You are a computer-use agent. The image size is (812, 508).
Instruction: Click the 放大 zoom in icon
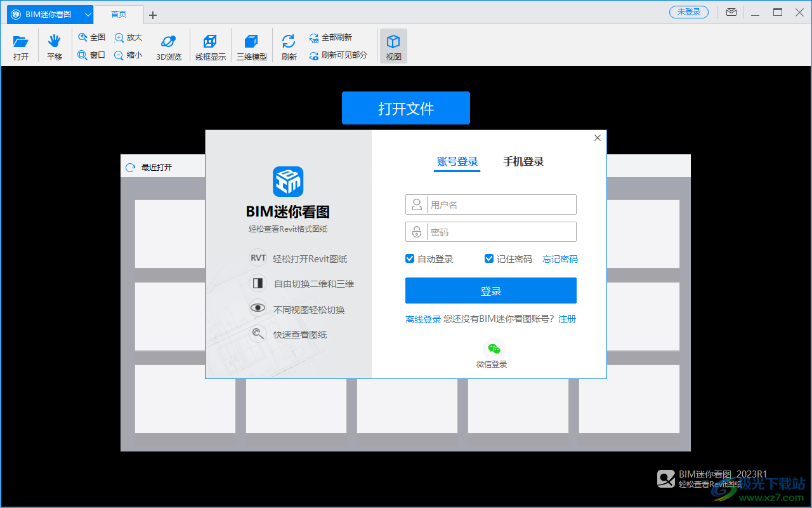click(128, 37)
